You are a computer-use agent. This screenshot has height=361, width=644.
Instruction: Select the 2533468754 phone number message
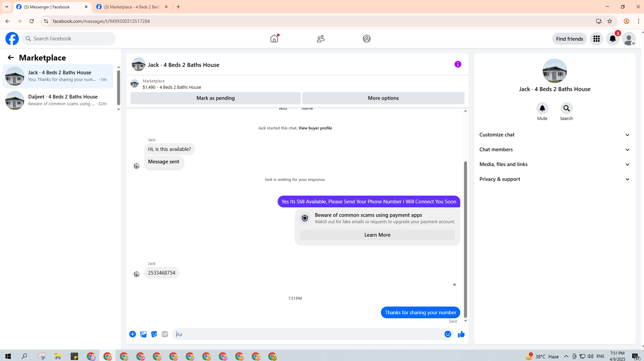click(162, 273)
